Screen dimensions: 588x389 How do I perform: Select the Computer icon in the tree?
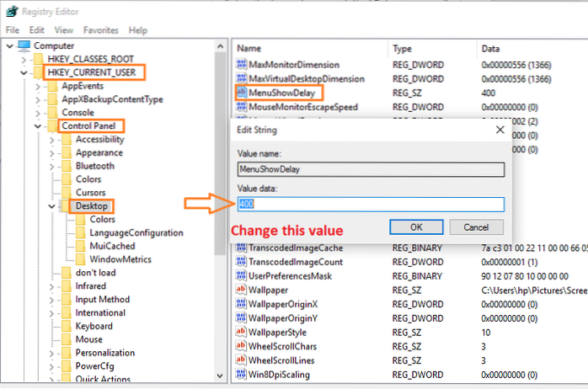(25, 45)
